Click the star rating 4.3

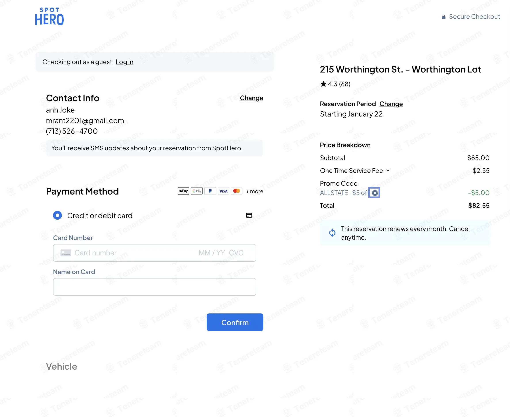pyautogui.click(x=335, y=84)
